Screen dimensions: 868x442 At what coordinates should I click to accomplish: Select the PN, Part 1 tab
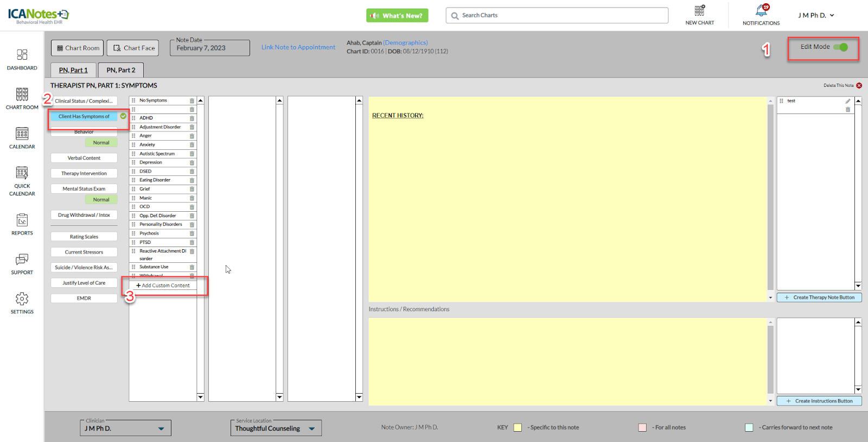73,70
